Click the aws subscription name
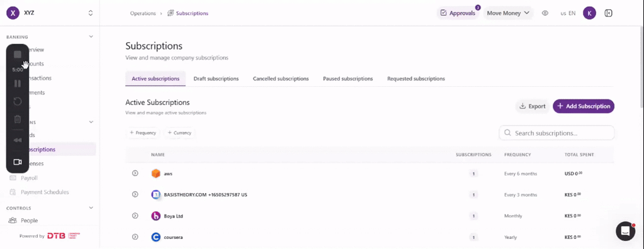644x249 pixels. 168,174
